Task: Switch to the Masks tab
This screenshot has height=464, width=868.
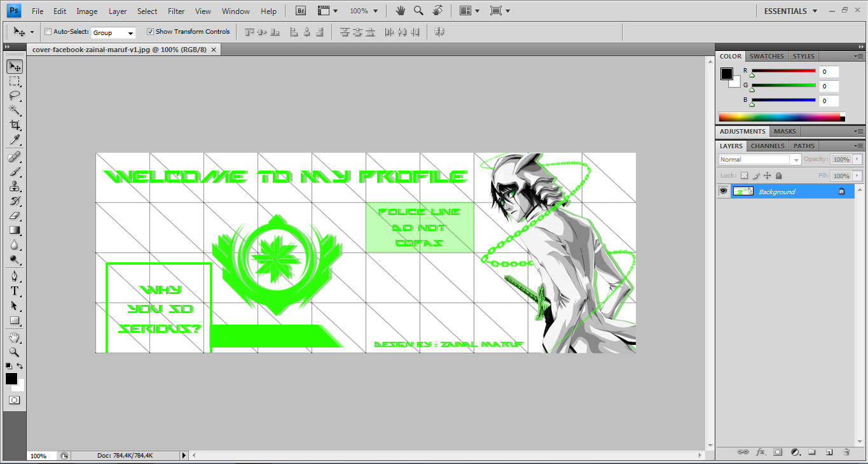Action: point(785,131)
